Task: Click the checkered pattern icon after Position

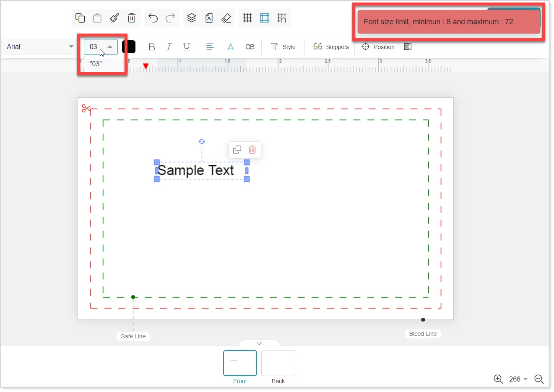Action: click(x=408, y=47)
